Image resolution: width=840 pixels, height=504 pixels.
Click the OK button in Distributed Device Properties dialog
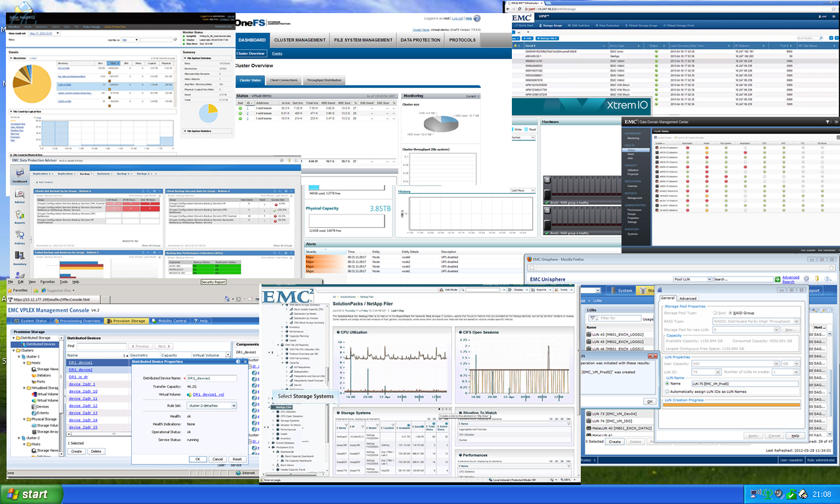point(198,459)
